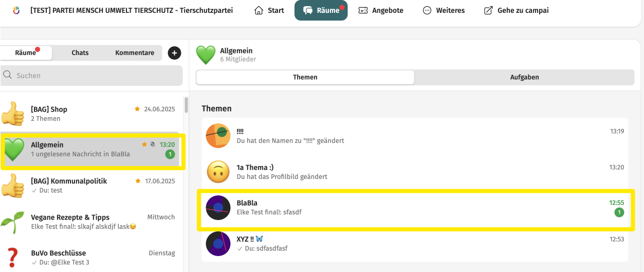Click the upside-down smiley avatar of 1a Thema

pos(218,172)
